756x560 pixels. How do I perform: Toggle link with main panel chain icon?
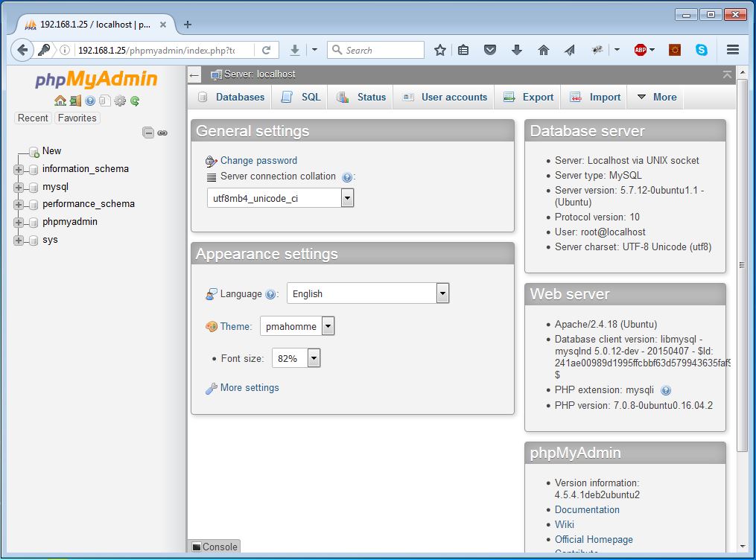tap(162, 133)
